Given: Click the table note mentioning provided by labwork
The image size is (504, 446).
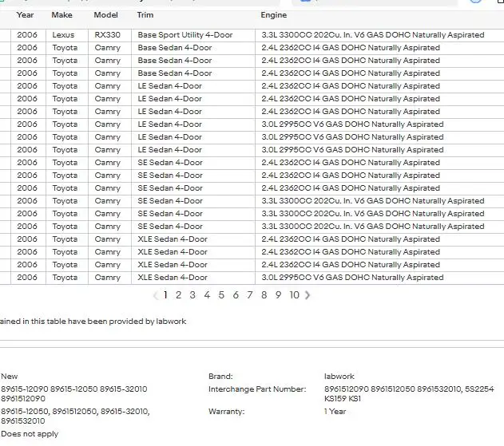Looking at the screenshot, I should [x=93, y=322].
